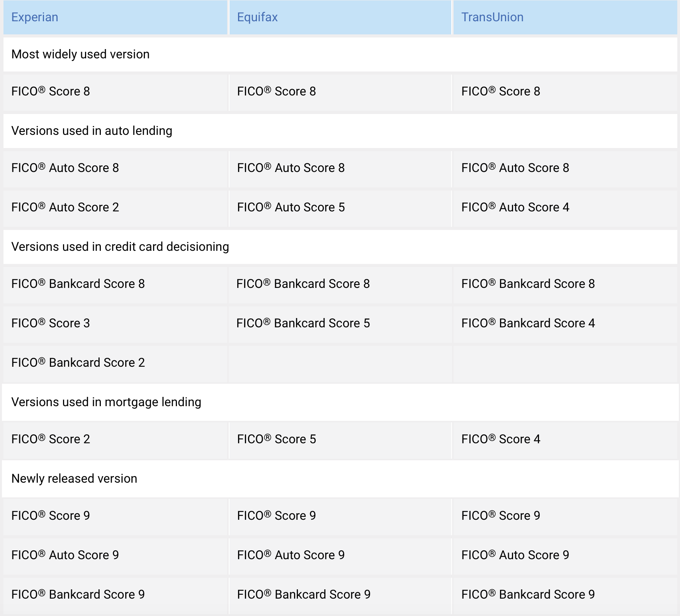This screenshot has width=680, height=616.
Task: Select the 'Newly released version' row
Action: [340, 478]
